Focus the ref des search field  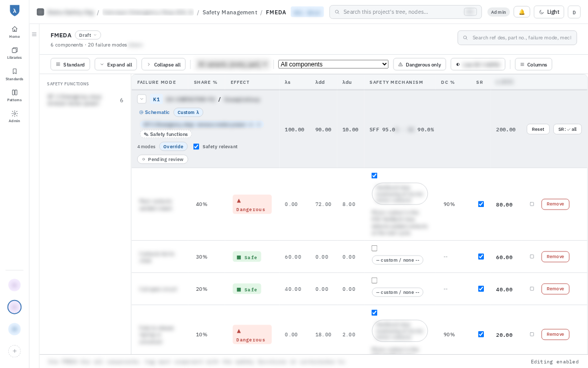click(517, 37)
